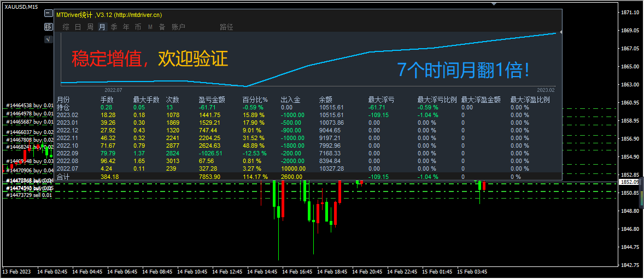Switch to the 周 weekly tab
This screenshot has height=279, width=644.
tap(90, 27)
